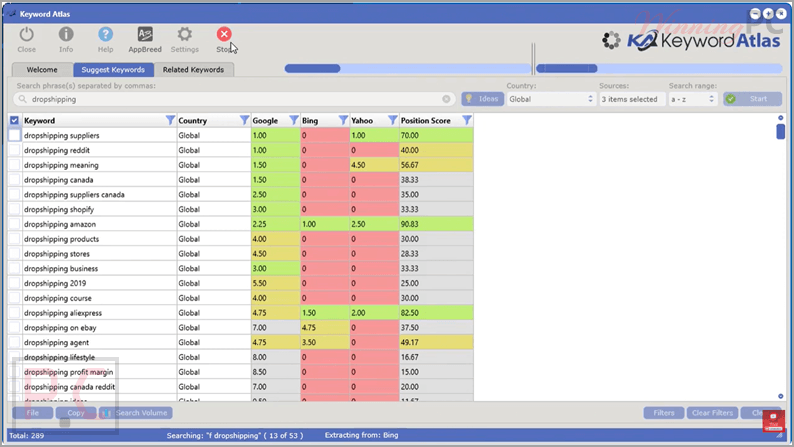
Task: Click the search magnifier icon in phrase field
Action: tap(22, 99)
